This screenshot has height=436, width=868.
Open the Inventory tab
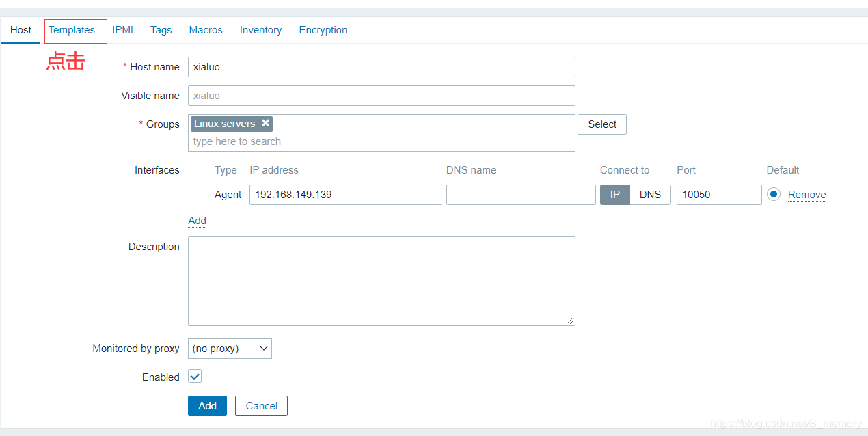(260, 30)
